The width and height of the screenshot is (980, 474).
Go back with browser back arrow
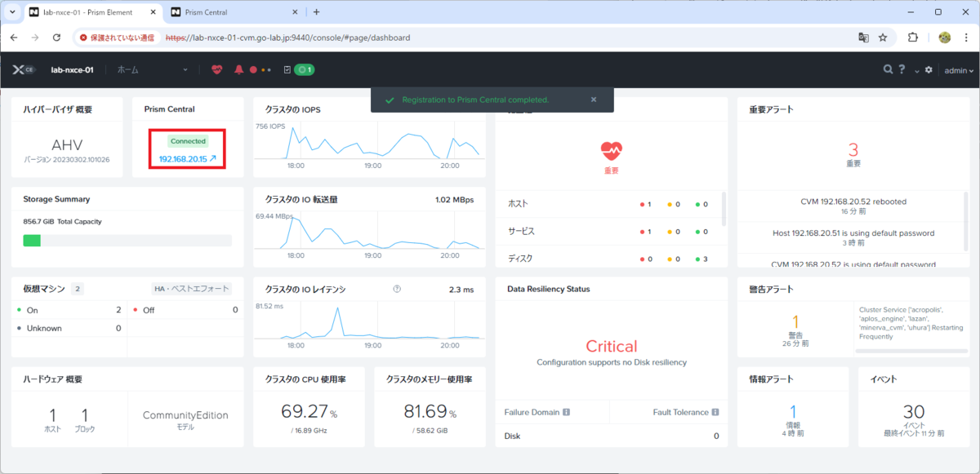click(x=12, y=38)
